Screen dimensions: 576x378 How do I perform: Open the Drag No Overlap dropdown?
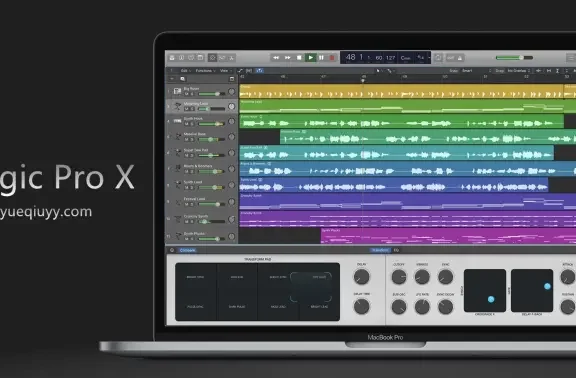pos(519,71)
